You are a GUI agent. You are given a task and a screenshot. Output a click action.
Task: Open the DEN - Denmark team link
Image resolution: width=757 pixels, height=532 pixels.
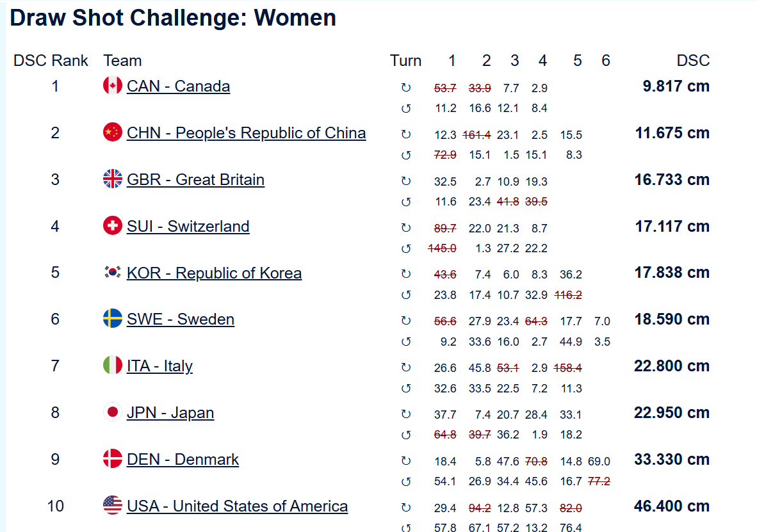point(183,460)
